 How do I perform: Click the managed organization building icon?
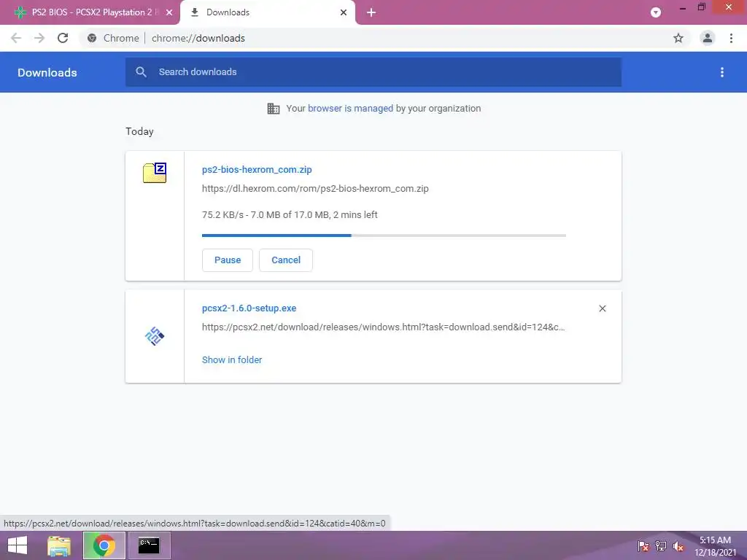coord(274,109)
